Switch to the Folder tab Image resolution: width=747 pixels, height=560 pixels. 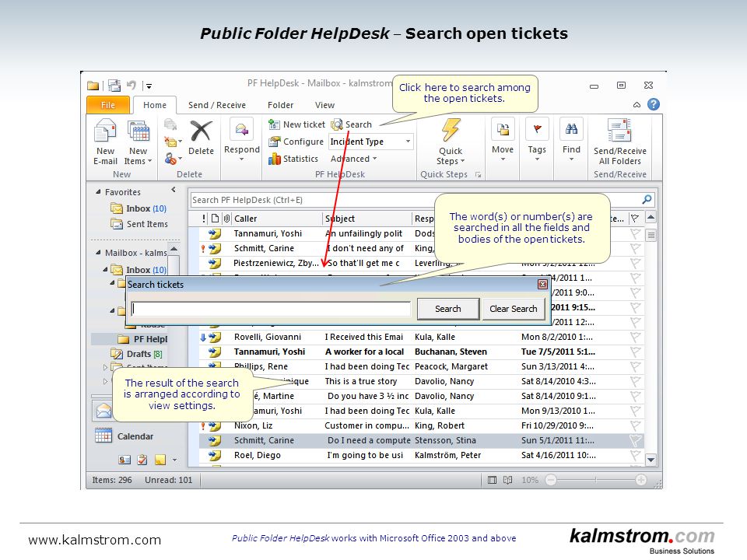click(x=280, y=105)
